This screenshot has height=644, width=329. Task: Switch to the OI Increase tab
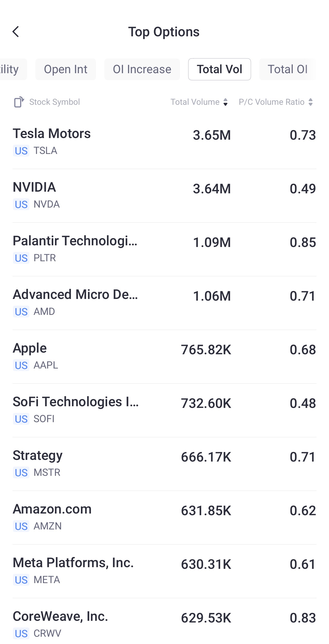point(142,69)
